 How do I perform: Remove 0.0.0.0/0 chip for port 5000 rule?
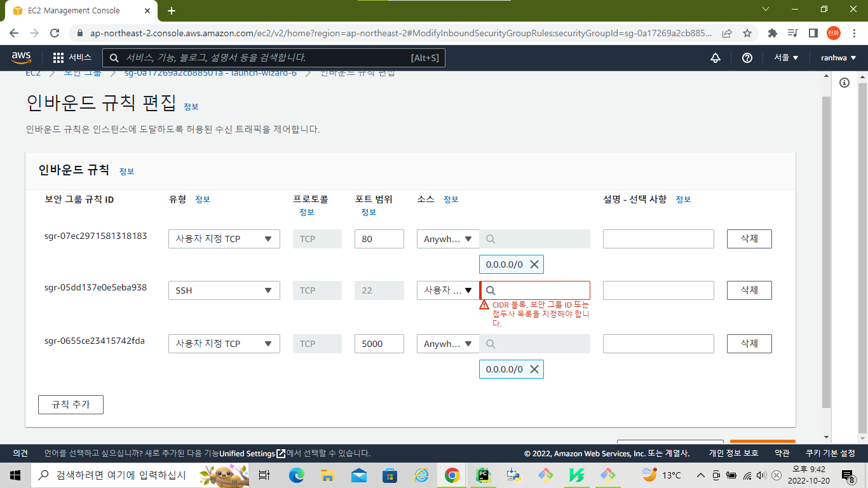[x=534, y=369]
